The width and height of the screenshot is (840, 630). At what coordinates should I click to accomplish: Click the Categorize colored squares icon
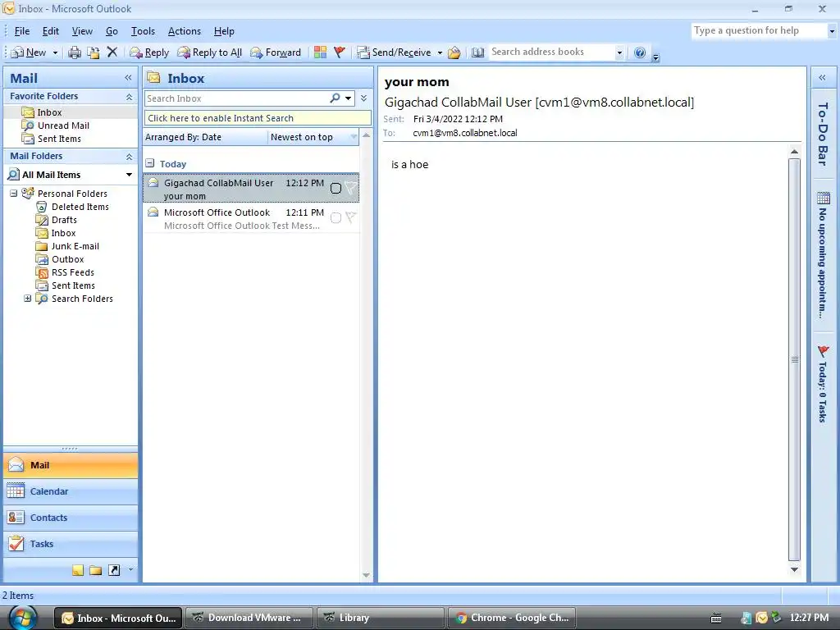coord(321,52)
